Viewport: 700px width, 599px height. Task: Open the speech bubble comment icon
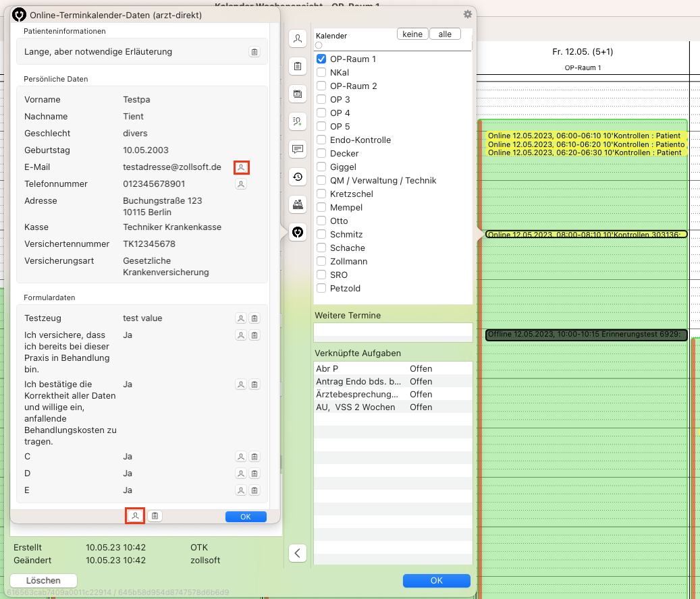(x=298, y=149)
